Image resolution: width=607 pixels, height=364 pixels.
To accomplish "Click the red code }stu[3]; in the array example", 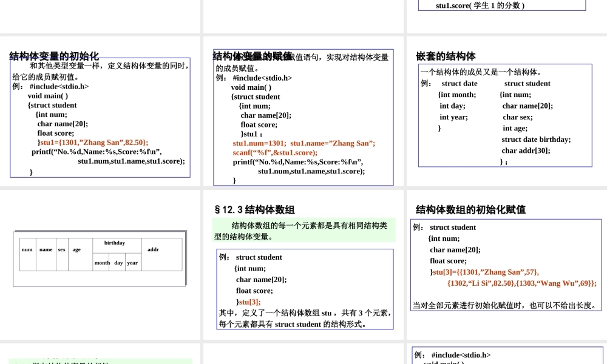I will coord(248,302).
